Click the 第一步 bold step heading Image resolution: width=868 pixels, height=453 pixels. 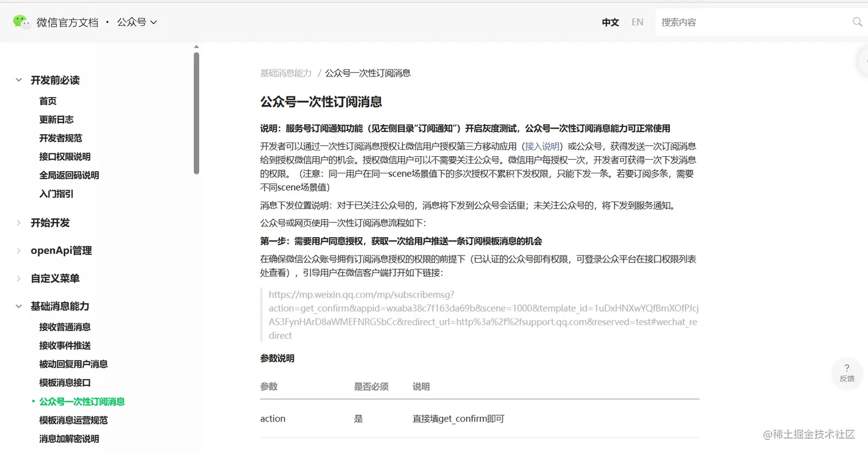coord(401,241)
